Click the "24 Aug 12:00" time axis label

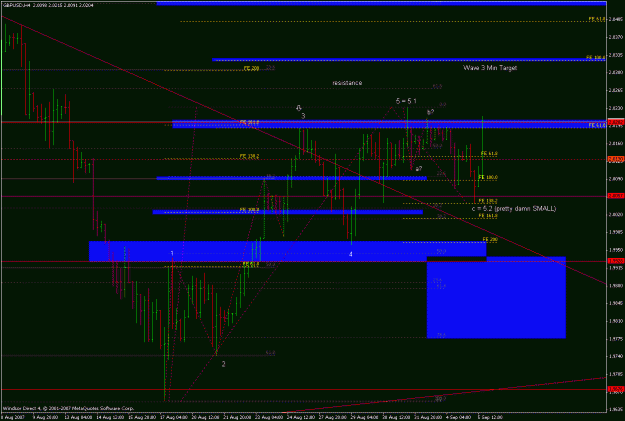(301, 417)
